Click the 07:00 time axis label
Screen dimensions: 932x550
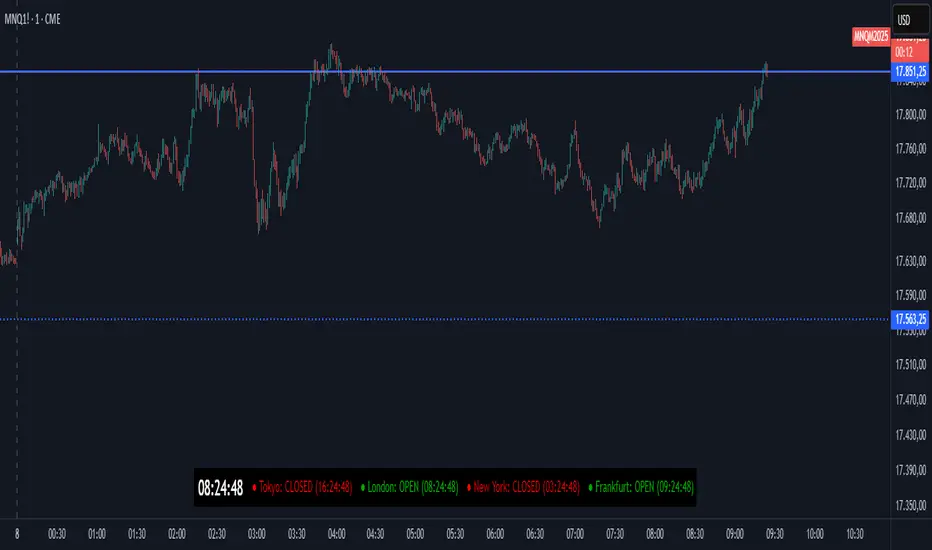575,534
